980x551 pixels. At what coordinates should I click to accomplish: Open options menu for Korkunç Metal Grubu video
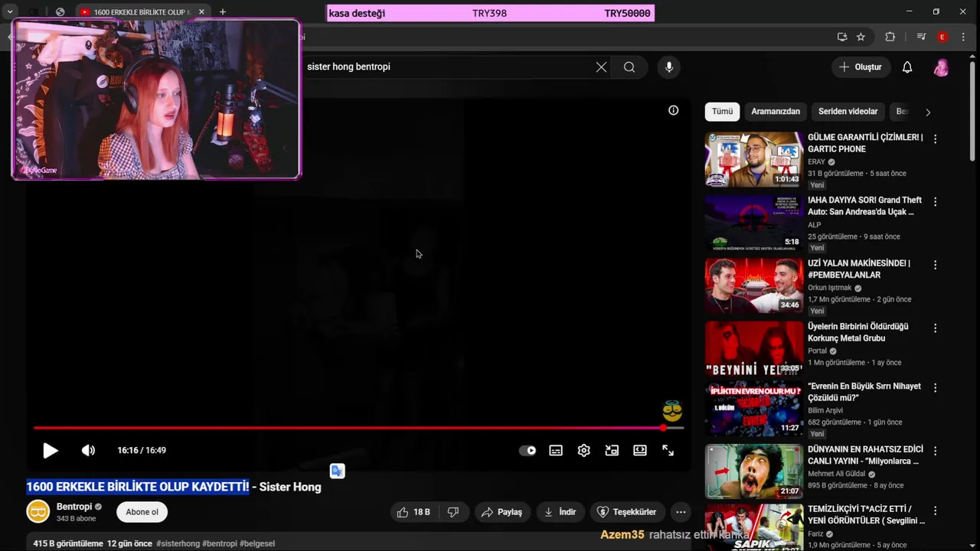click(935, 328)
